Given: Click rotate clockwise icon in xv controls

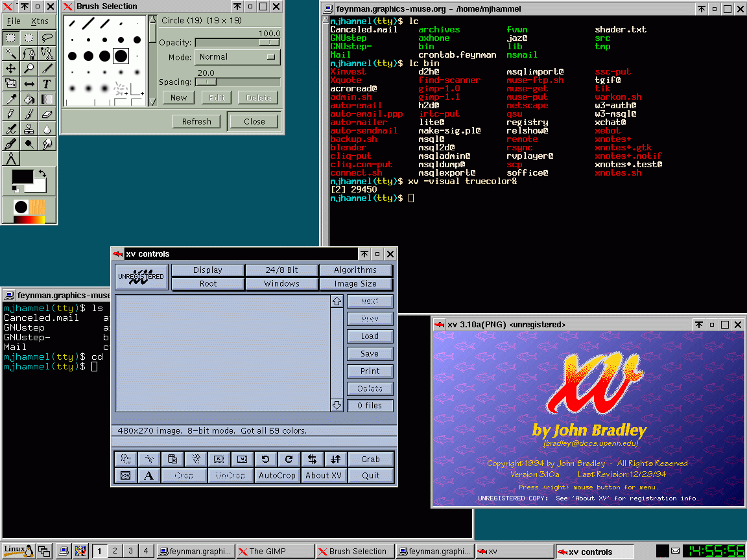Looking at the screenshot, I should [289, 459].
